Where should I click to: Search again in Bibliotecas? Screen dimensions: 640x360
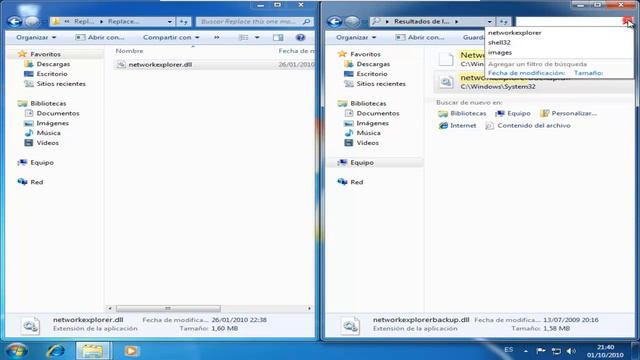click(462, 113)
